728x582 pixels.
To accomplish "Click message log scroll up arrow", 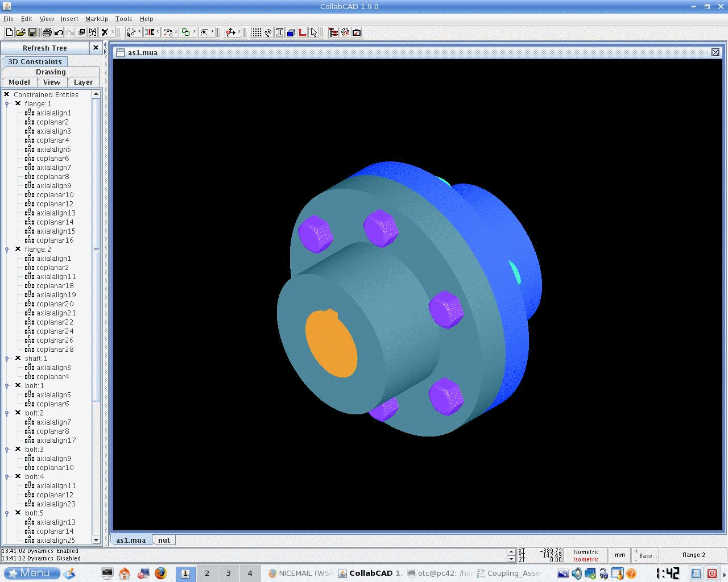I will coord(511,551).
